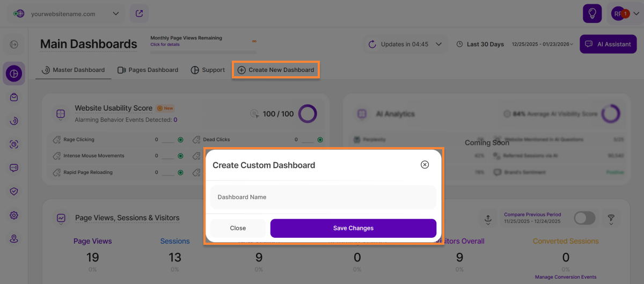Open external link icon beside website name
The width and height of the screenshot is (644, 284).
click(140, 13)
